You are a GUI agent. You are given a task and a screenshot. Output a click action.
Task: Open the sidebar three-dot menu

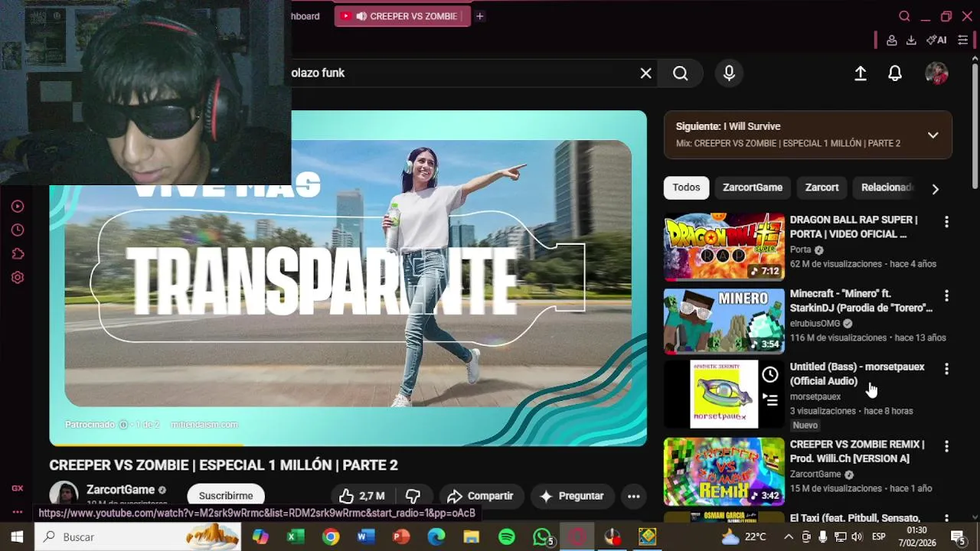17,513
